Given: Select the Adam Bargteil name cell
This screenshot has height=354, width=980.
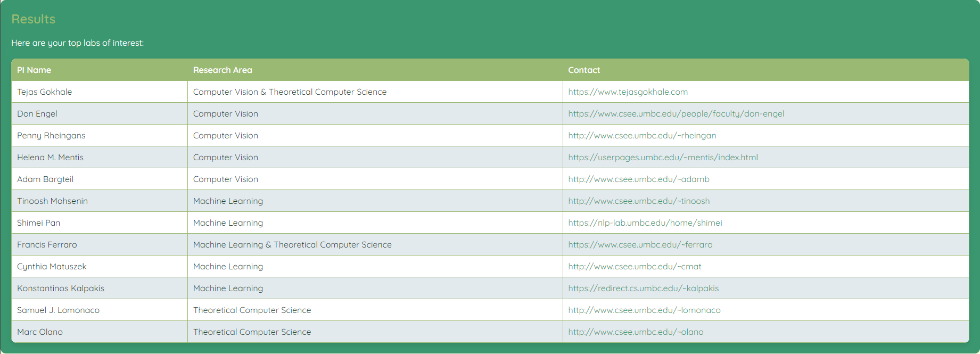Looking at the screenshot, I should pos(100,179).
